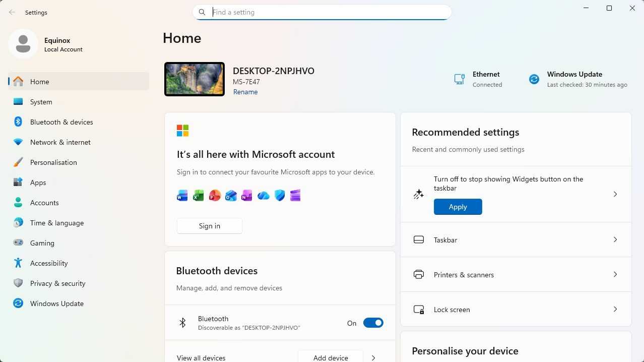Click the Outlook app icon
The height and width of the screenshot is (362, 644).
pyautogui.click(x=231, y=196)
